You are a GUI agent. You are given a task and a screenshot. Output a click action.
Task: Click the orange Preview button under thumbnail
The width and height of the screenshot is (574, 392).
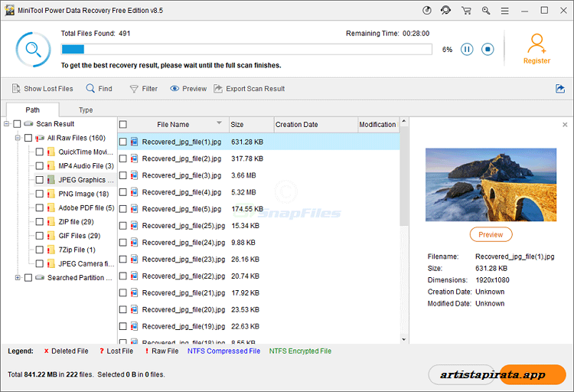point(491,234)
